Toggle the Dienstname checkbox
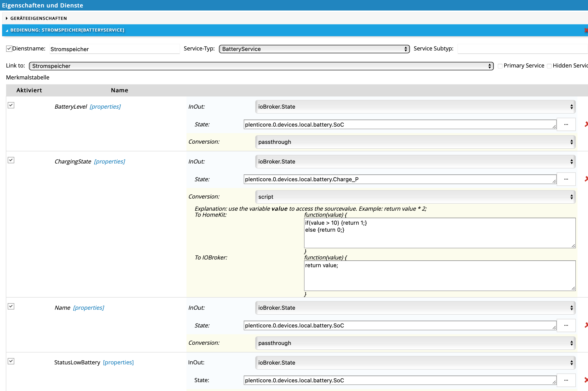Image resolution: width=588 pixels, height=391 pixels. pyautogui.click(x=9, y=49)
